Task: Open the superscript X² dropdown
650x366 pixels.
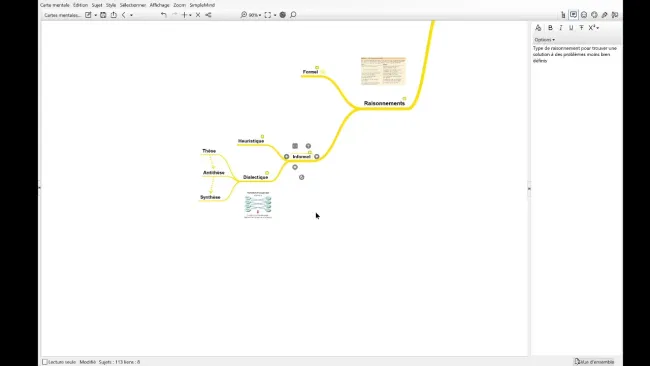Action: (x=594, y=28)
